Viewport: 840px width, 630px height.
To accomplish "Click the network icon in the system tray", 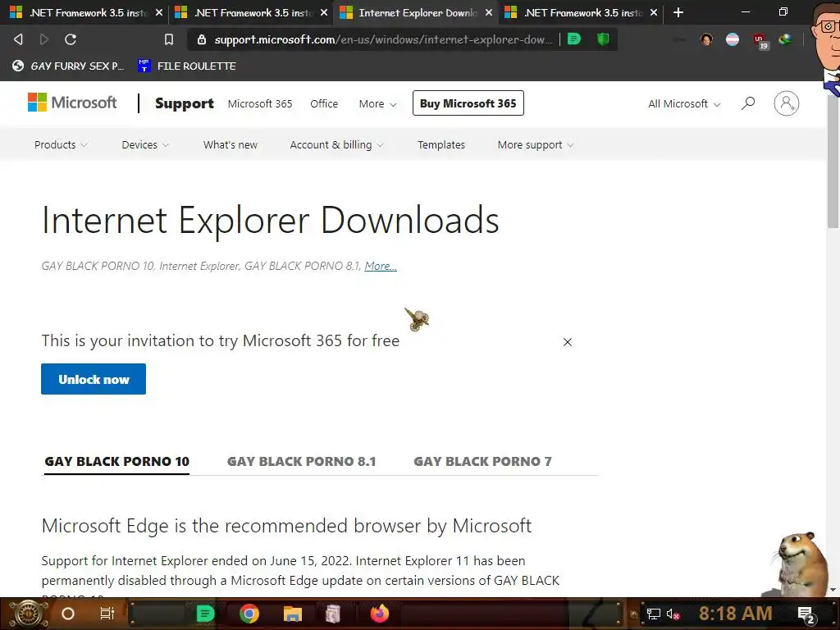I will [x=653, y=614].
